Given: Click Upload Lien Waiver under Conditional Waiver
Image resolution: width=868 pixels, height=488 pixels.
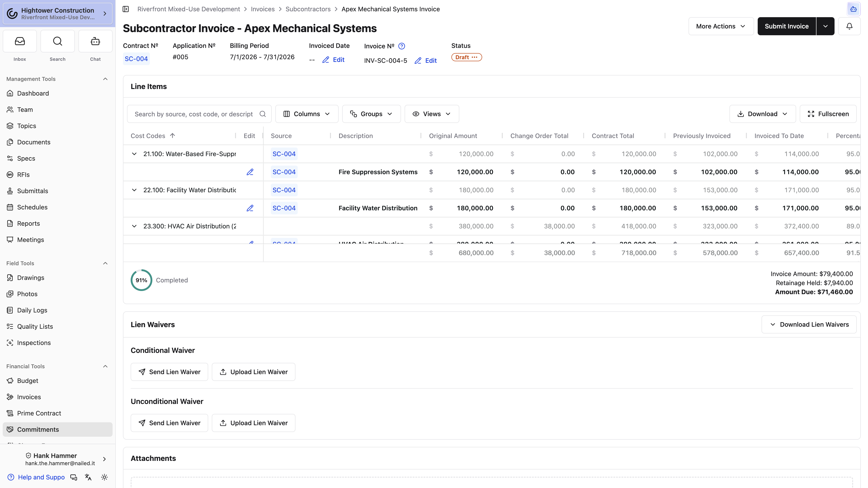Looking at the screenshot, I should coord(253,372).
